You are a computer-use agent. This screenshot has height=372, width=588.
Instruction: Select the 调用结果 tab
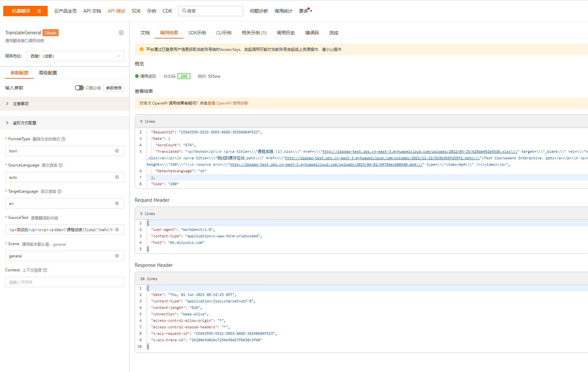[x=169, y=33]
